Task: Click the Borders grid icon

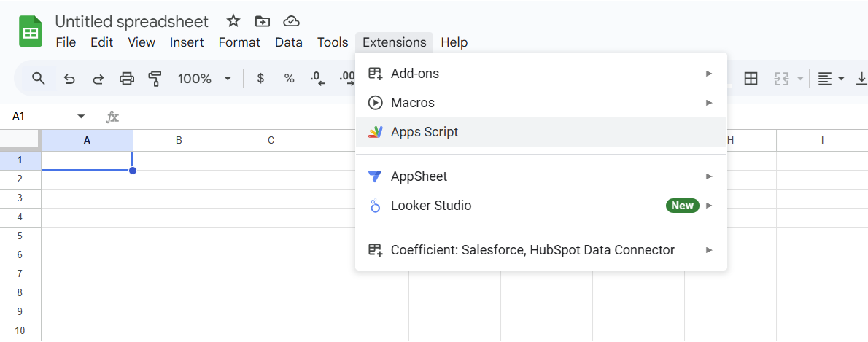Action: (751, 79)
